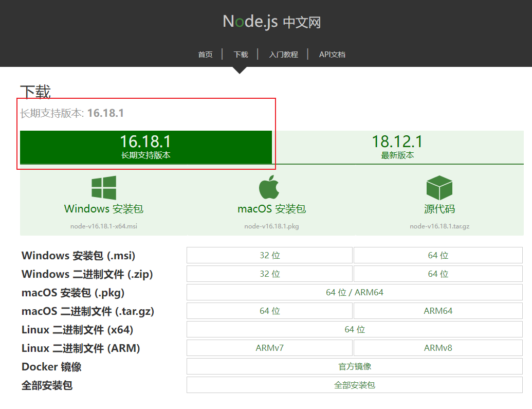532x409 pixels.
Task: Click node-v16.18.1.pkg file name
Action: point(272,226)
